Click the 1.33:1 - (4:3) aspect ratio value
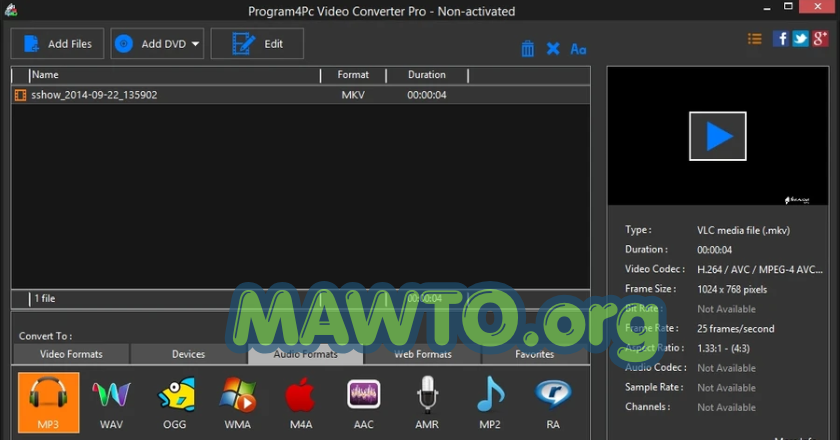The width and height of the screenshot is (840, 440). click(x=723, y=348)
